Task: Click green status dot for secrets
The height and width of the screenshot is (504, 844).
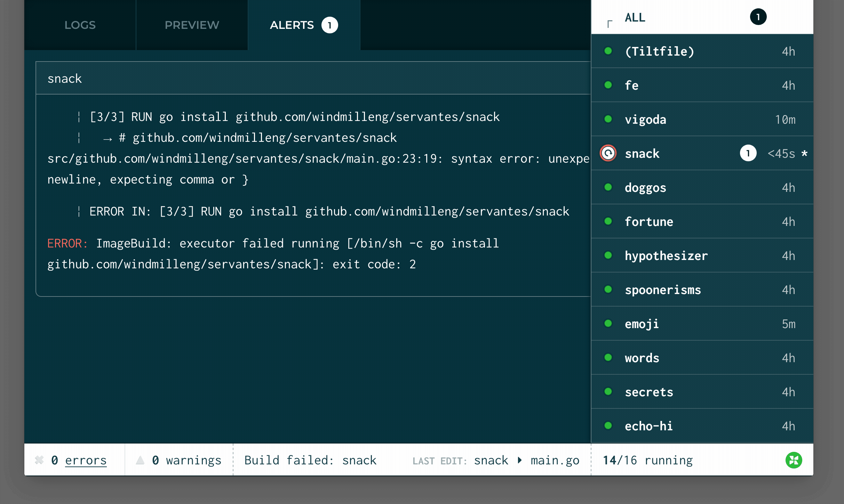Action: (608, 392)
